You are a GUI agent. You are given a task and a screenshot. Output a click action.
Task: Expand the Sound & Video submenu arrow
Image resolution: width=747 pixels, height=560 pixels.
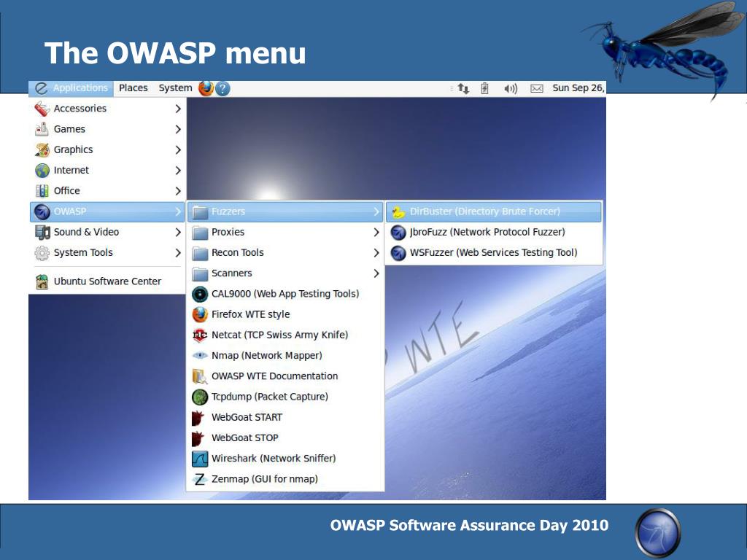click(178, 232)
